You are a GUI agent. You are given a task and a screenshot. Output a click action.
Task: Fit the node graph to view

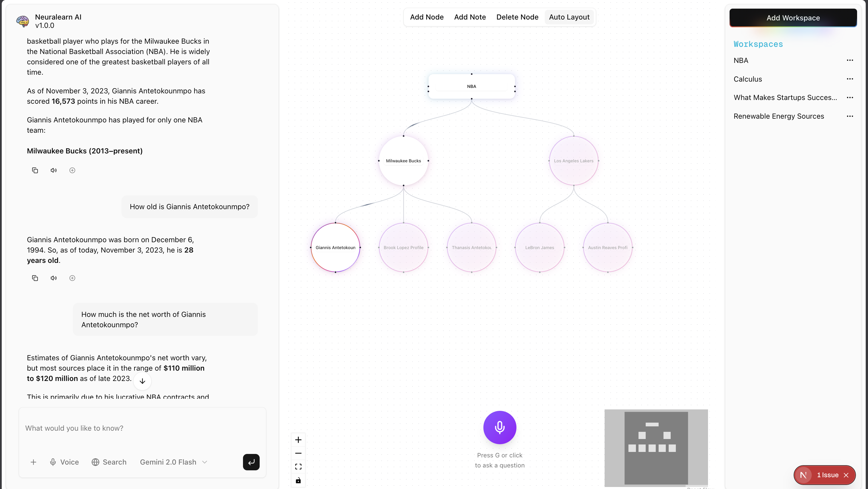(x=298, y=467)
